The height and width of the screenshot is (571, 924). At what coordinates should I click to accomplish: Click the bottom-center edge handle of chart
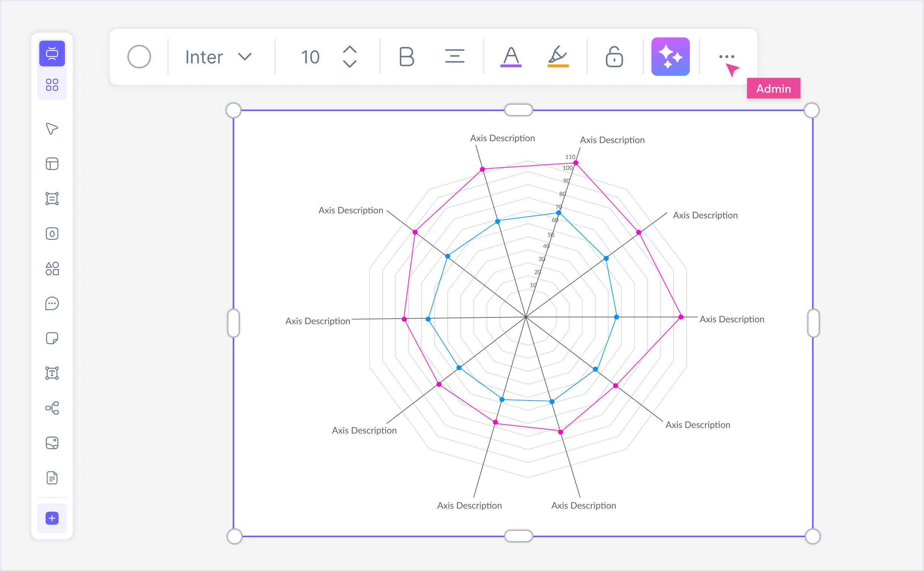click(x=519, y=536)
